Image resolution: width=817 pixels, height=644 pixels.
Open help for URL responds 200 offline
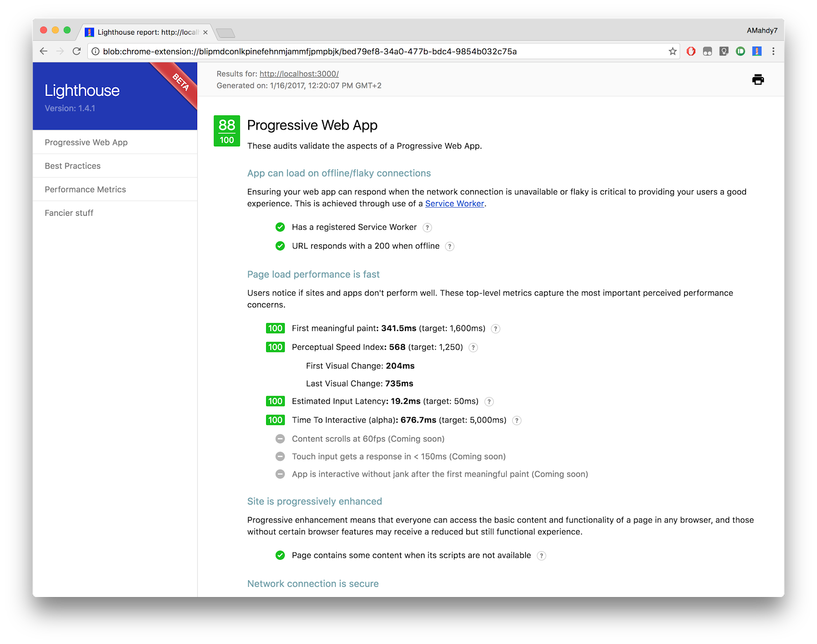coord(450,246)
